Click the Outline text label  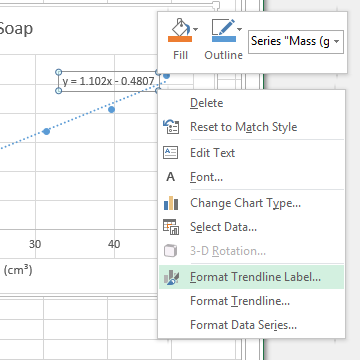[x=223, y=55]
